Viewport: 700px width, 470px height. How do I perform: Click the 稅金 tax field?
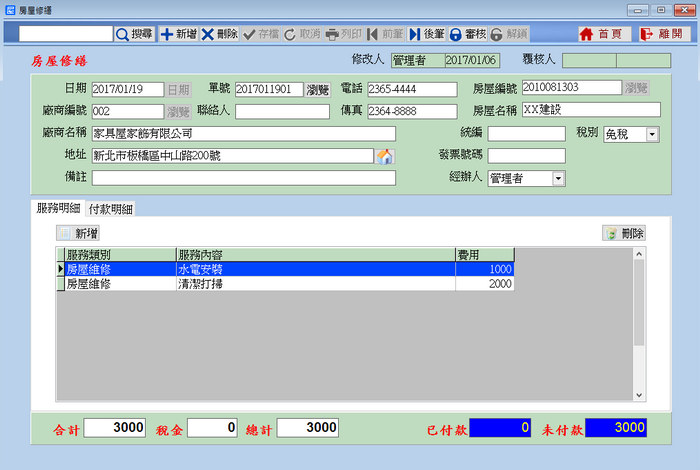coord(212,428)
